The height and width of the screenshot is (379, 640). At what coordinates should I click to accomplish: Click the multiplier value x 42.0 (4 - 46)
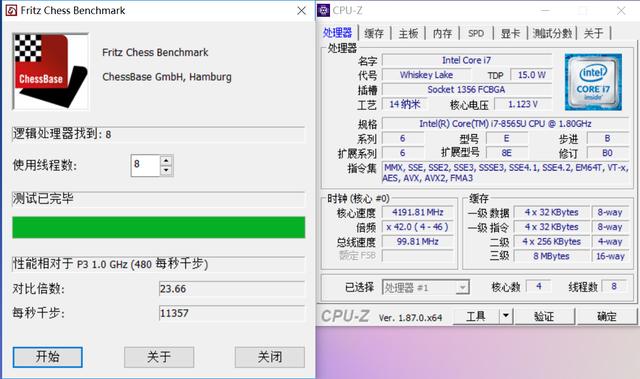[418, 227]
